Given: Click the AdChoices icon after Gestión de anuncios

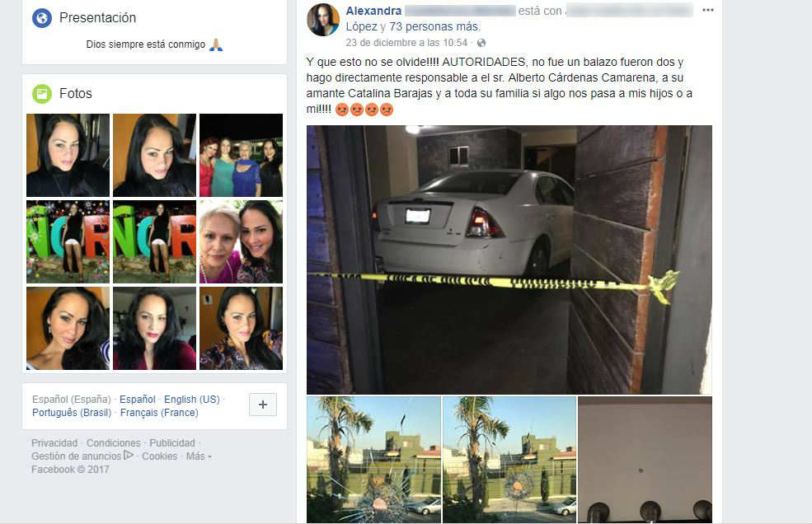Looking at the screenshot, I should point(129,455).
